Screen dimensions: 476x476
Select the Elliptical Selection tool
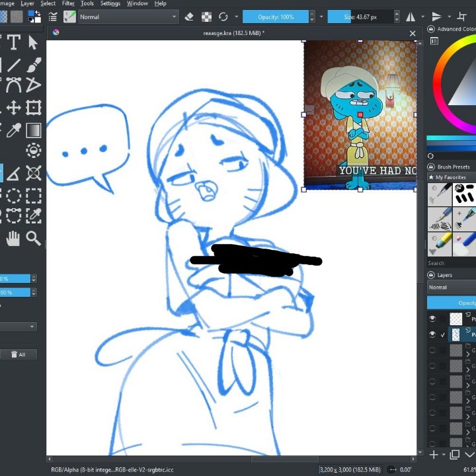pos(14,196)
